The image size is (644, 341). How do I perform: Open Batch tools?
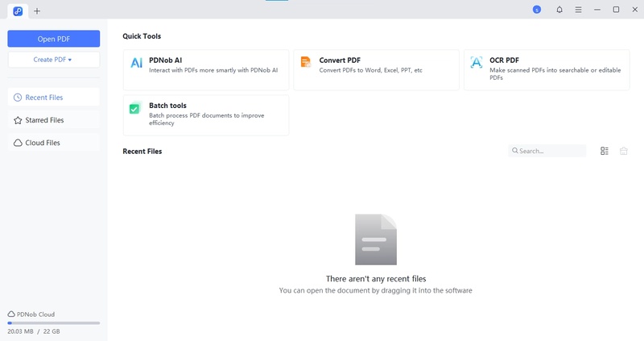point(205,115)
